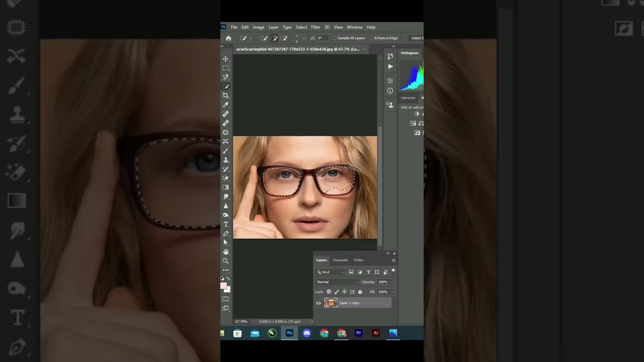The height and width of the screenshot is (362, 644).
Task: Open the Actions panel play icon
Action: 390,66
